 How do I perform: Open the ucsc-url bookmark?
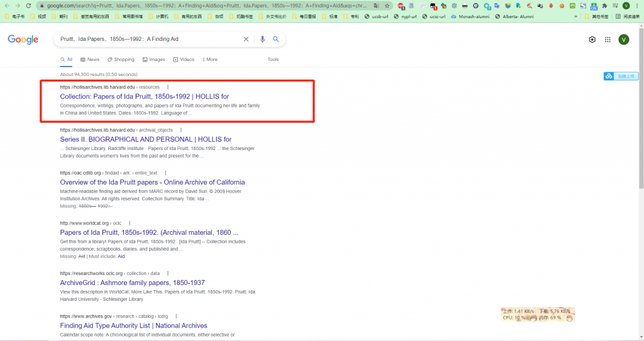(434, 16)
